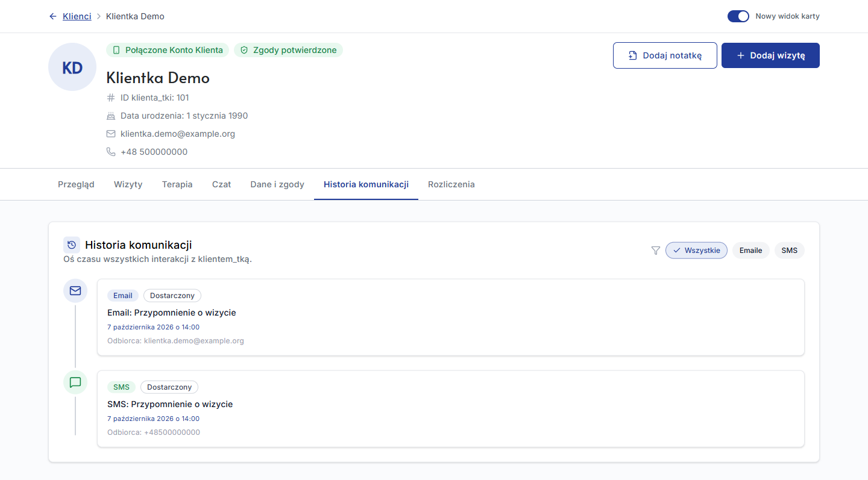Viewport: 868px width, 480px height.
Task: Click the Połączone Konto Klienta badge
Action: (168, 50)
